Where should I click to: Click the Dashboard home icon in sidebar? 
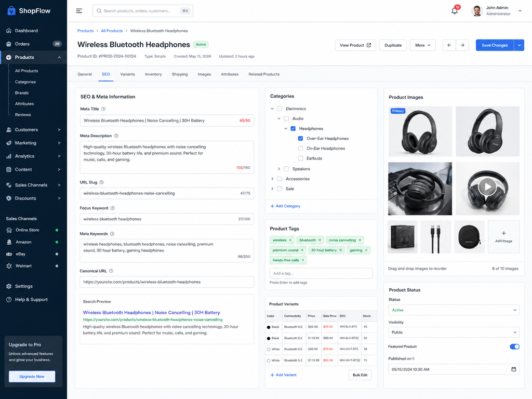coord(9,31)
